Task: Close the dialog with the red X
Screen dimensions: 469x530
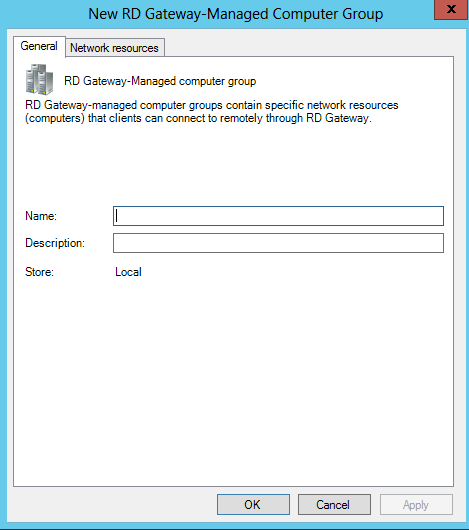Action: (451, 9)
